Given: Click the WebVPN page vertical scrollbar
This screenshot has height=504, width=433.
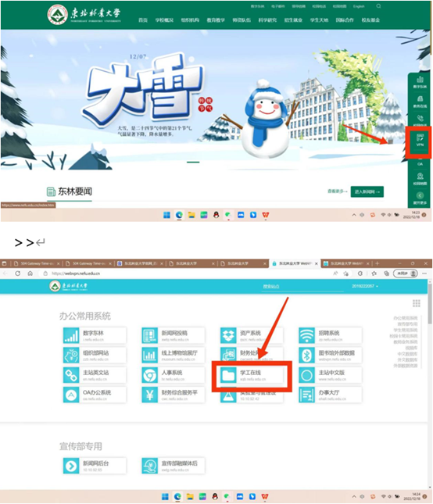Looking at the screenshot, I should (x=430, y=384).
